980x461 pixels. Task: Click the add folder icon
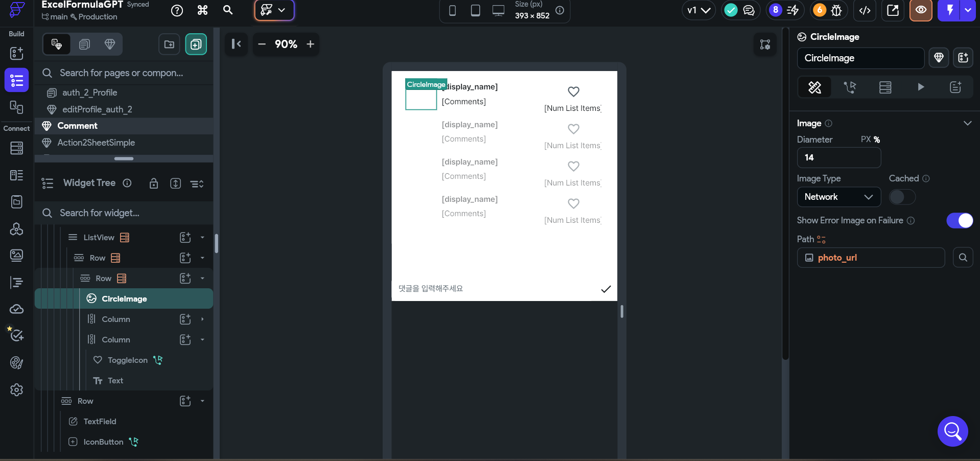[169, 44]
